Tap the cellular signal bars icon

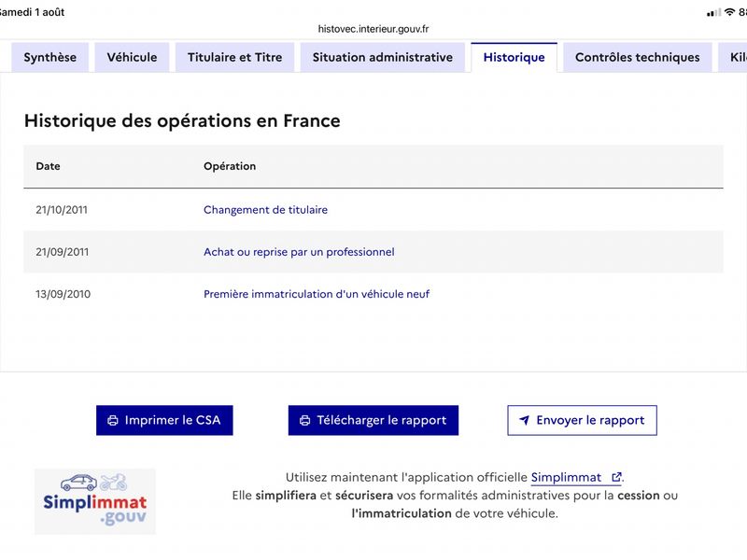click(714, 13)
